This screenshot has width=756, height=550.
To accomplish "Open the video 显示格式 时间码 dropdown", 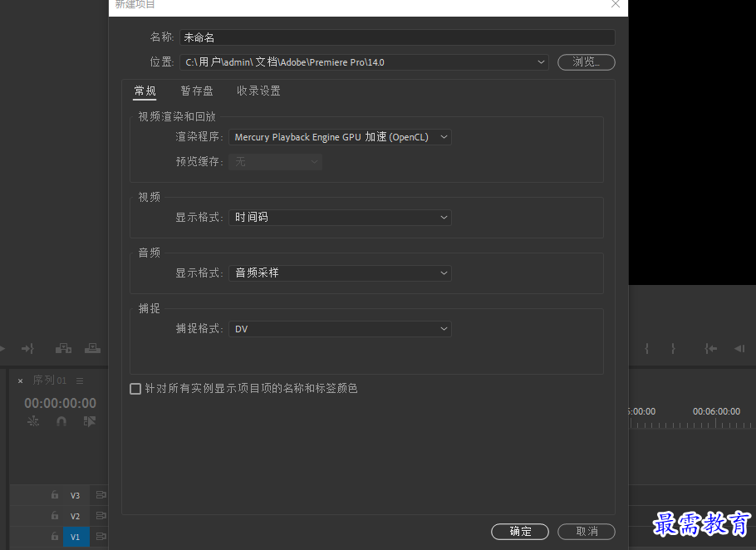I will point(340,218).
